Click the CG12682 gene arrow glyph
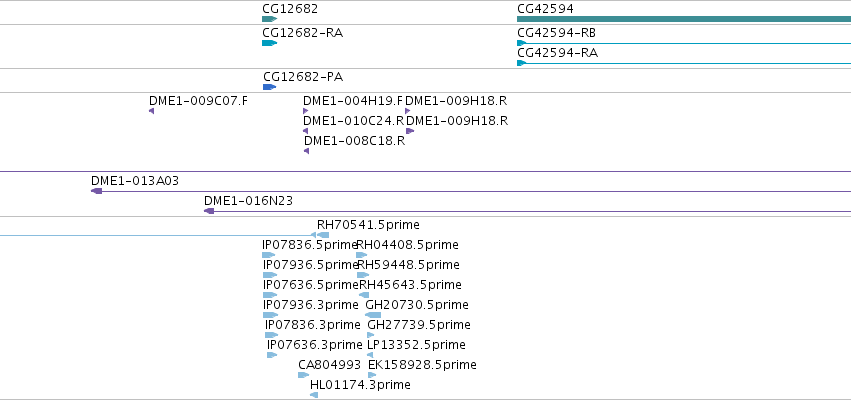 pos(269,19)
